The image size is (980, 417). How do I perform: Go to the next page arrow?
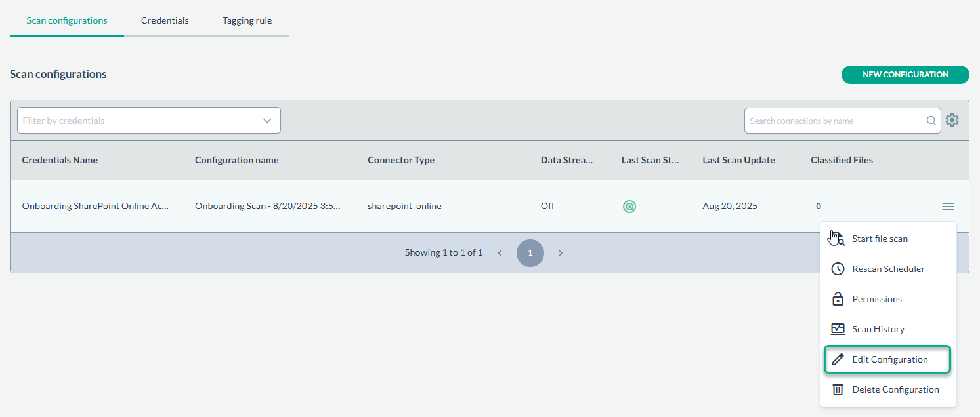pyautogui.click(x=561, y=253)
